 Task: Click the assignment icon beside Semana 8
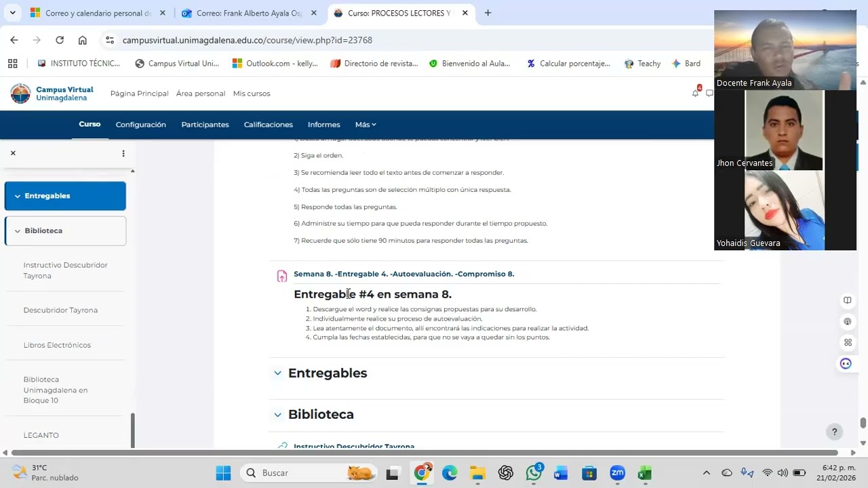pyautogui.click(x=282, y=276)
